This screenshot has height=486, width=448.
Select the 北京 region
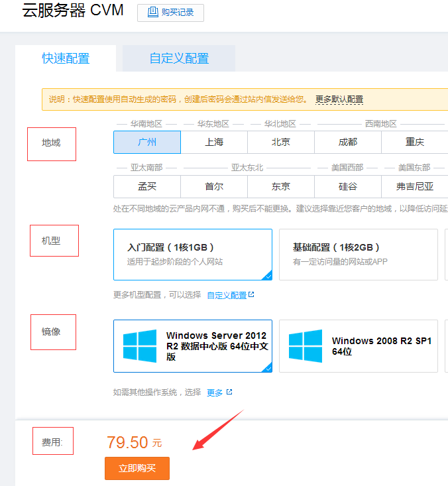point(281,143)
